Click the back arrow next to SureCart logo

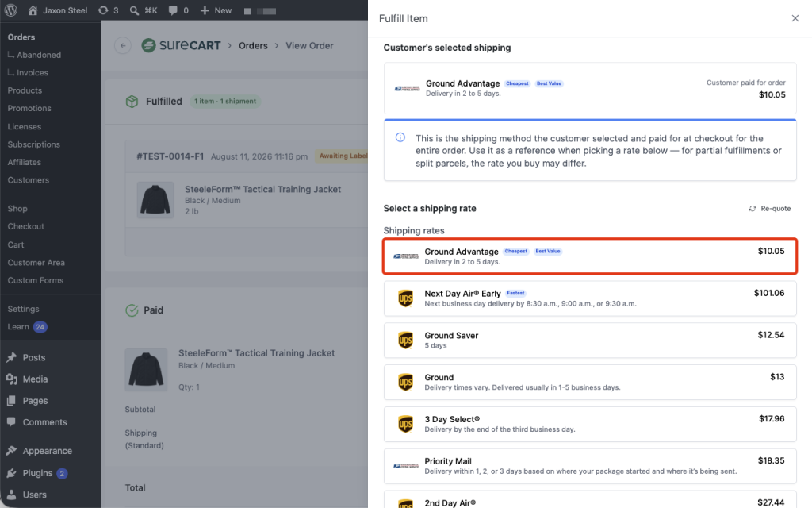(123, 45)
